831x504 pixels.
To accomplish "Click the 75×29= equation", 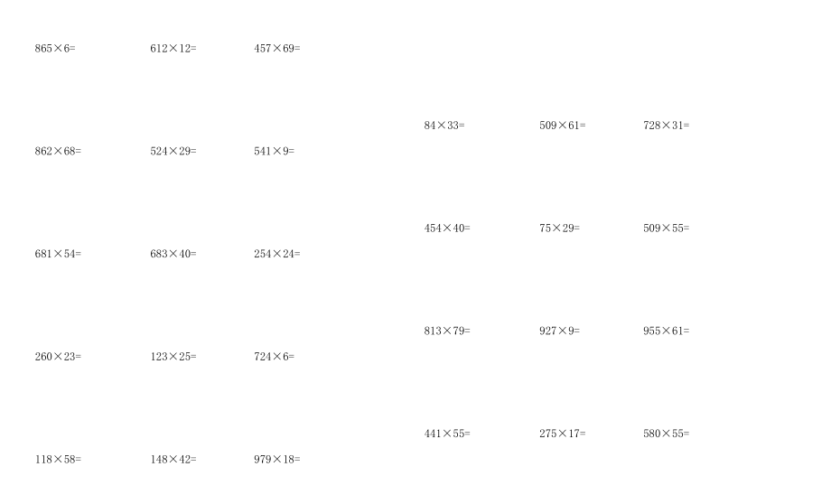I will [559, 229].
